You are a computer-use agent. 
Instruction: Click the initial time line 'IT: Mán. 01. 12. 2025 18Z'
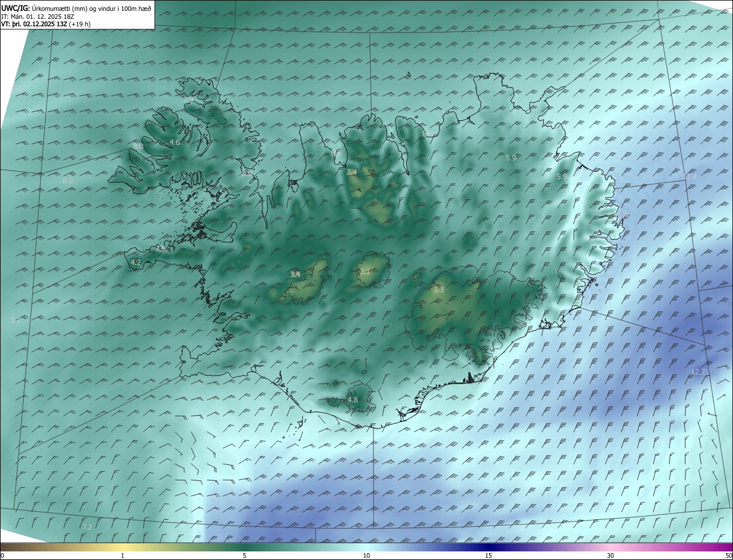[38, 17]
